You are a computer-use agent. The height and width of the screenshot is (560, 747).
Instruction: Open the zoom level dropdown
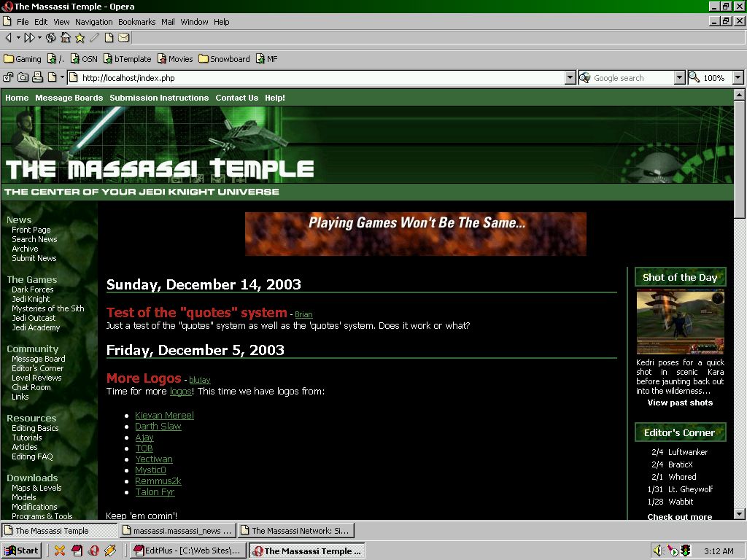pos(738,77)
